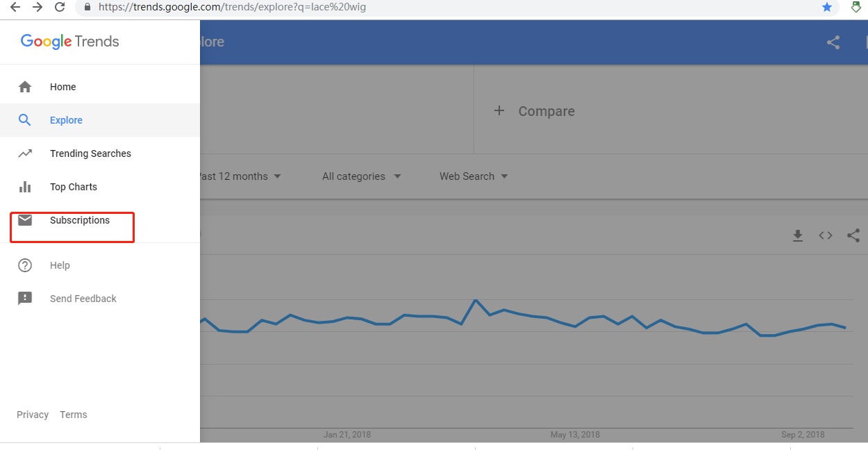The height and width of the screenshot is (450, 868).
Task: Click the Subscriptions envelope icon
Action: tap(25, 220)
